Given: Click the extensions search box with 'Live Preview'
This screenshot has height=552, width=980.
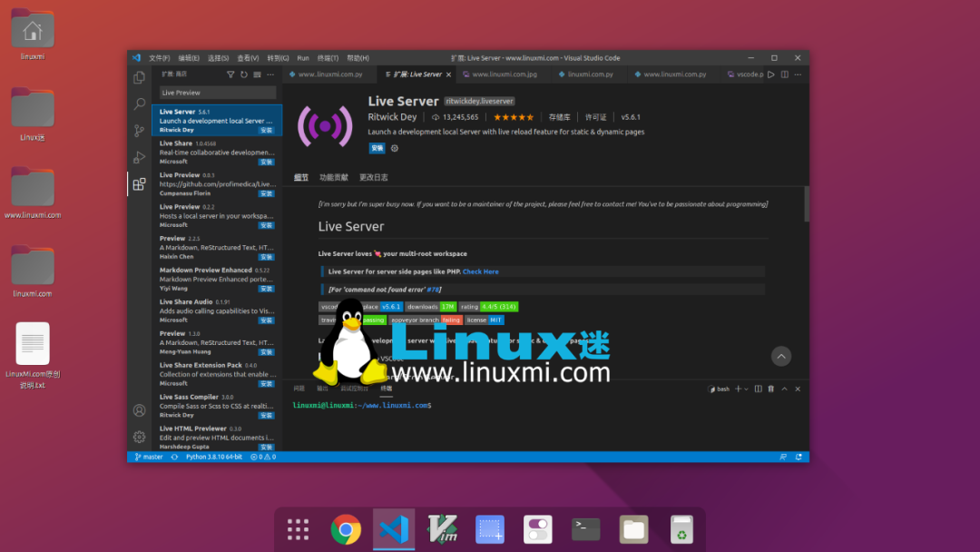Looking at the screenshot, I should tap(218, 93).
